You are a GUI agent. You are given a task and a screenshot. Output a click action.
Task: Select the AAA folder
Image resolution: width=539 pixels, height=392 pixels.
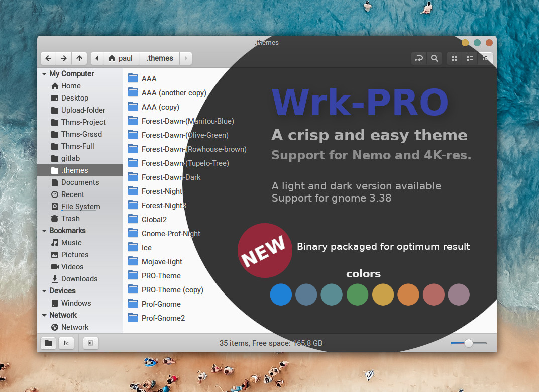click(x=142, y=79)
